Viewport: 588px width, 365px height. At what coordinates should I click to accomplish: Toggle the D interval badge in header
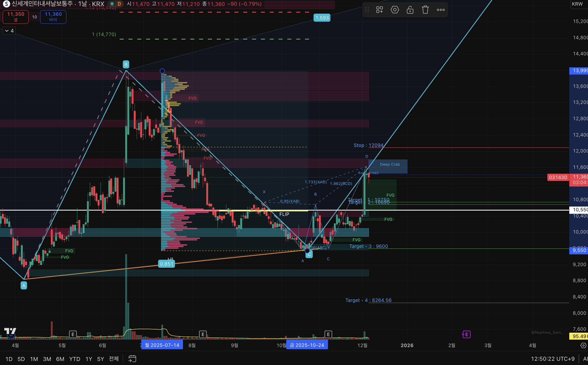119,4
